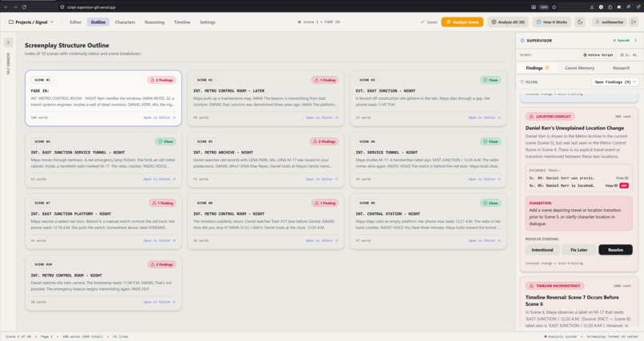View evidence for Sc. 04 Daniel Kerr
644x341 pixels.
pos(622,178)
